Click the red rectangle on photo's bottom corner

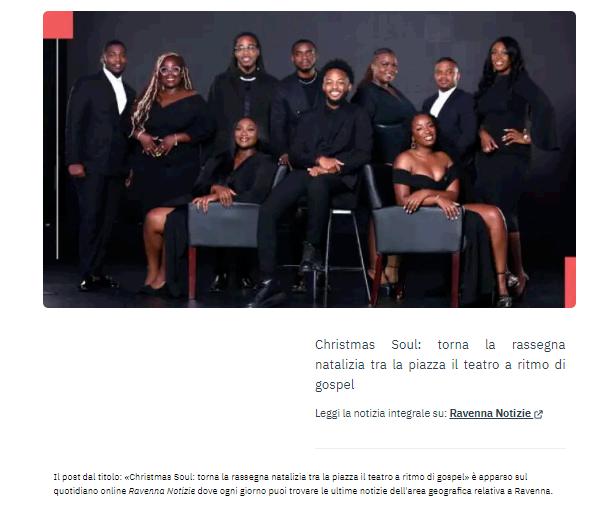[570, 282]
